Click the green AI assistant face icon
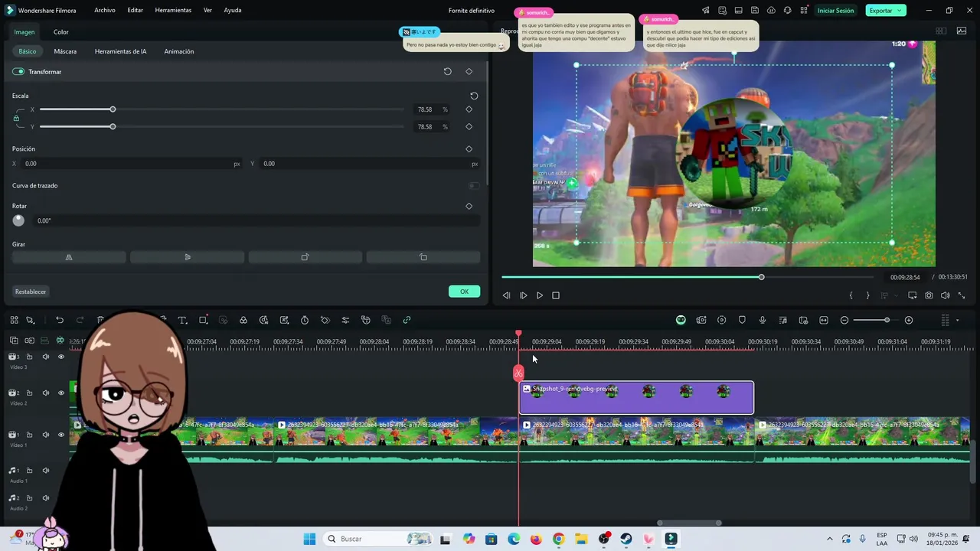The width and height of the screenshot is (980, 551). pyautogui.click(x=681, y=320)
